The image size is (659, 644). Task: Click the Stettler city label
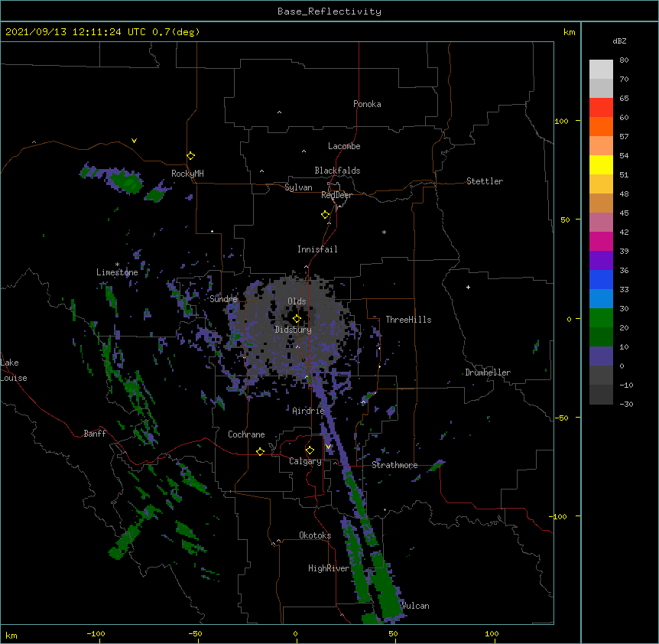coord(485,181)
